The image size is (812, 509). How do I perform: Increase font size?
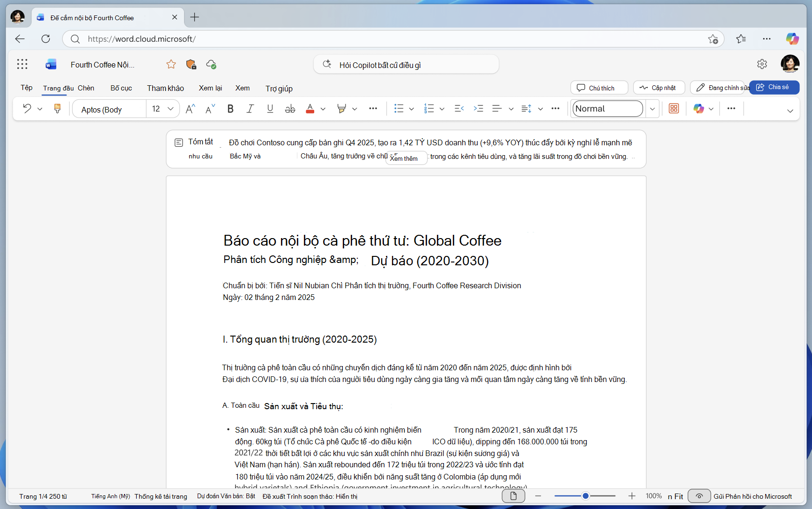(x=190, y=109)
